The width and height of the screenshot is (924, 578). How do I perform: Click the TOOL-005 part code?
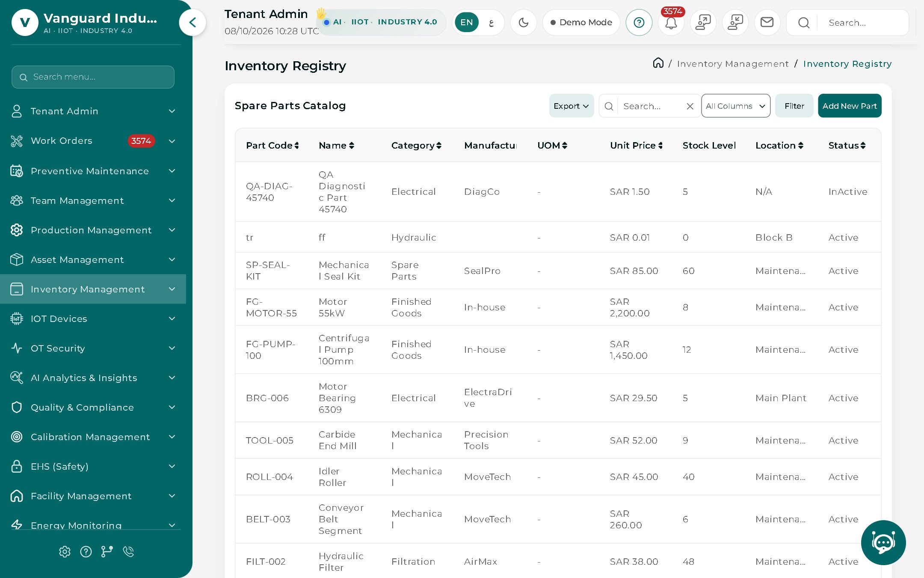[x=269, y=441]
